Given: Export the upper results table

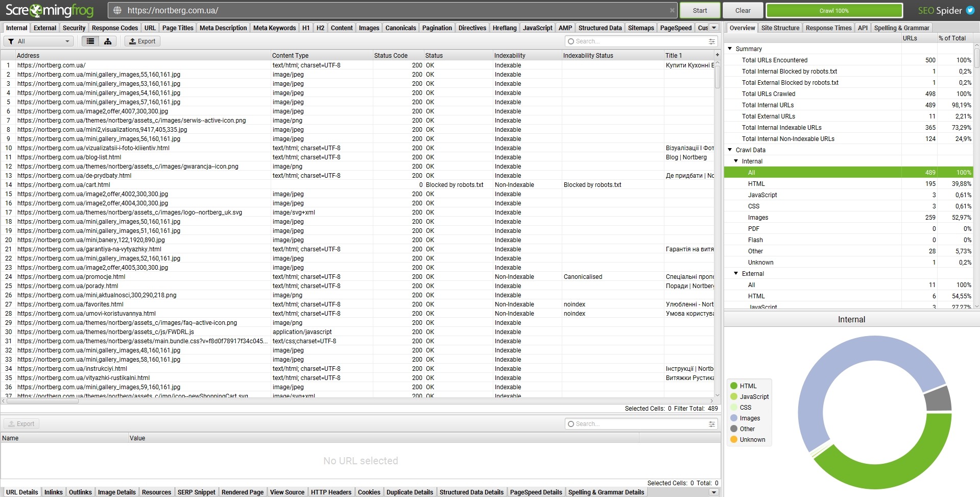Looking at the screenshot, I should tap(142, 41).
